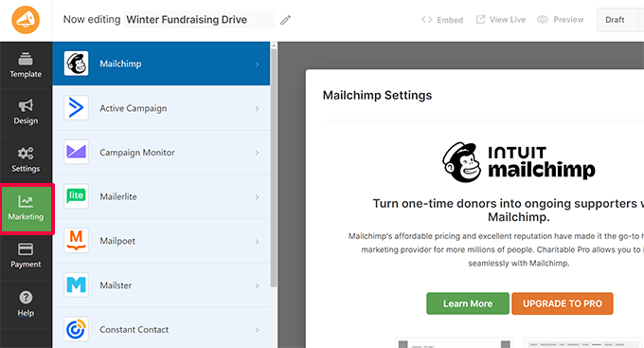
Task: Click the Campaign Monitor envelope logo
Action: (x=76, y=152)
